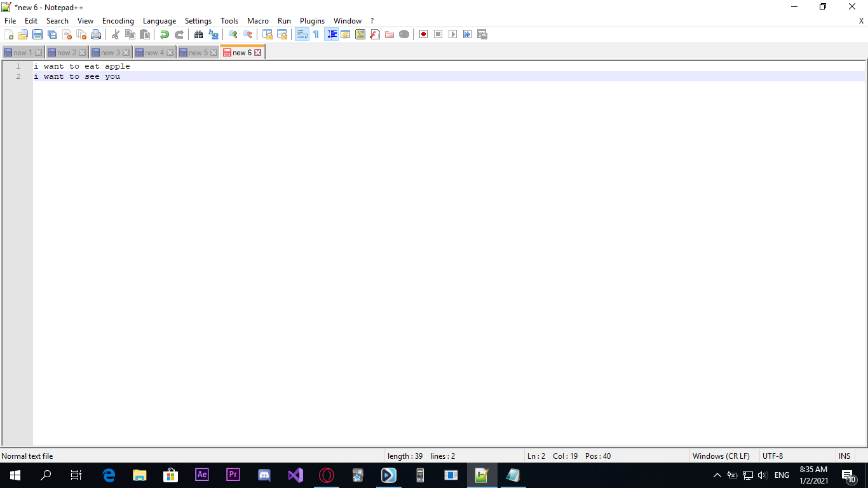Screen dimensions: 868x488
Task: Click Save recorded macro icon
Action: click(482, 34)
